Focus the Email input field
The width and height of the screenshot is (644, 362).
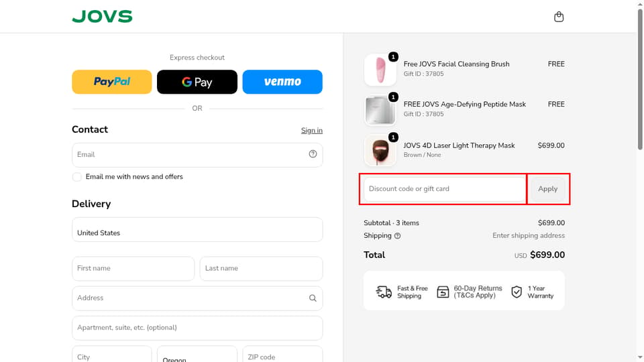(197, 155)
